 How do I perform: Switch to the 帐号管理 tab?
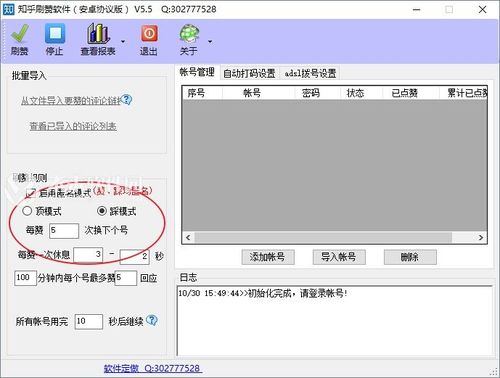point(197,72)
